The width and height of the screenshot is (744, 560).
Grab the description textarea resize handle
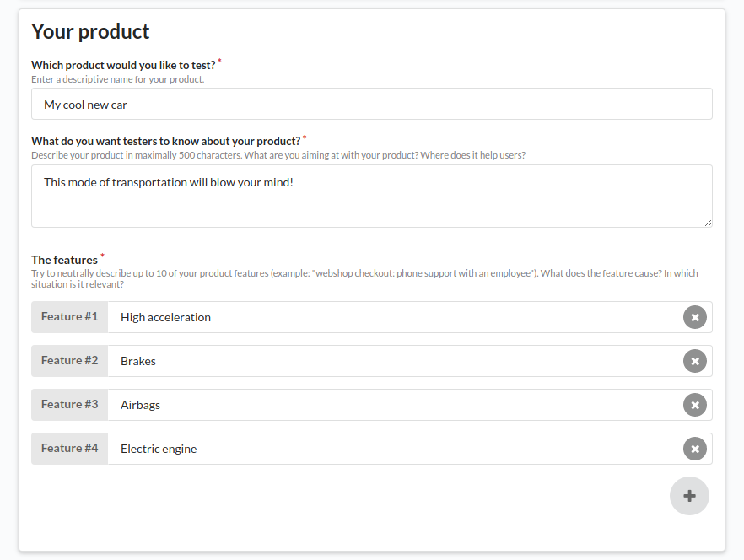pos(709,223)
